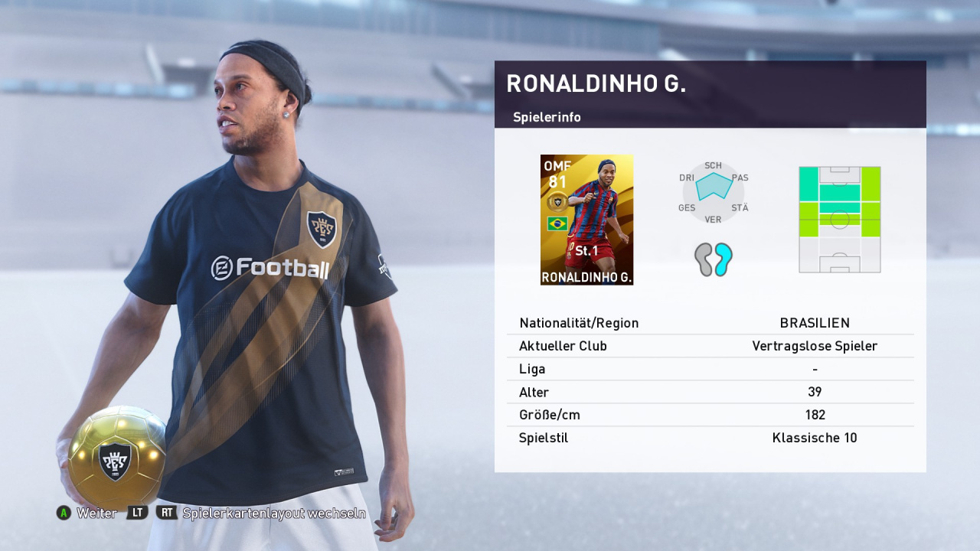
Task: Click the playable positions pitch map
Action: click(840, 220)
